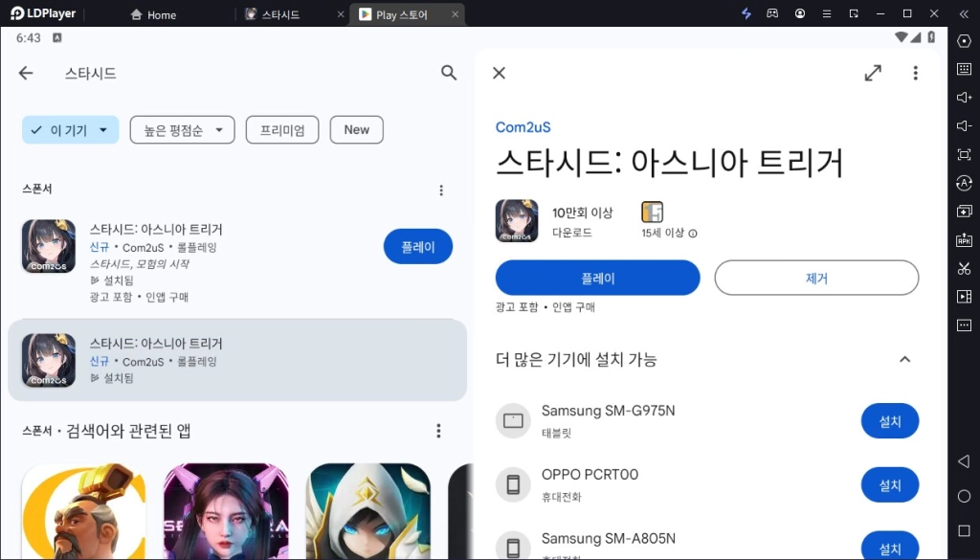Open Com2uS developer link

[523, 127]
